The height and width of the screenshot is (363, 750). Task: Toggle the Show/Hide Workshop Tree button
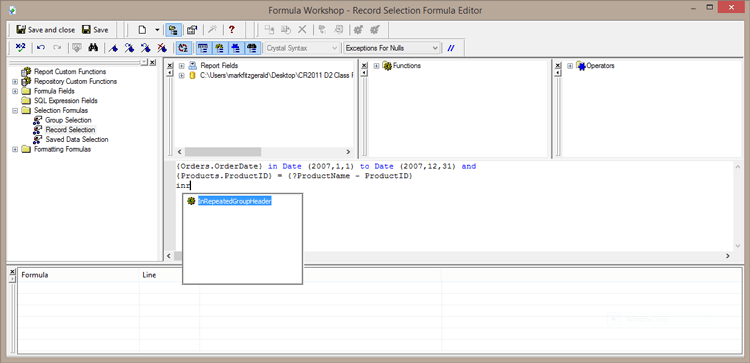pyautogui.click(x=172, y=30)
